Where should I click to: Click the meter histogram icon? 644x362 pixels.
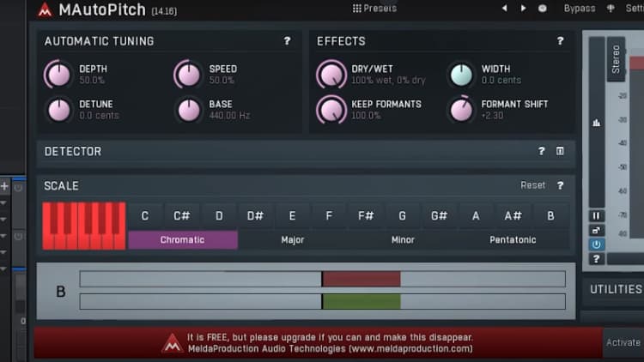click(597, 123)
